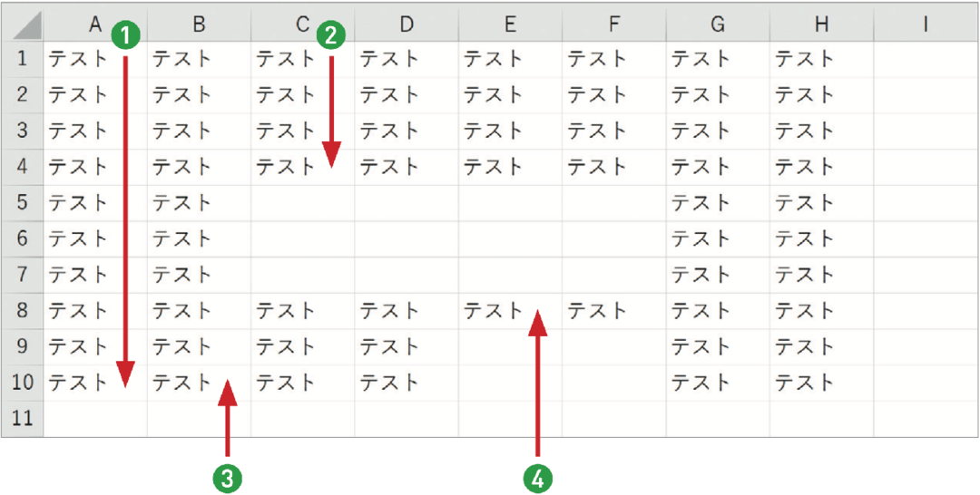Select column B header
The height and width of the screenshot is (495, 980).
click(x=199, y=24)
